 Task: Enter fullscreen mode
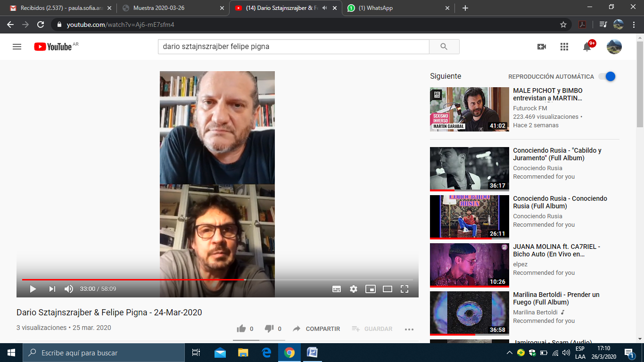click(405, 289)
